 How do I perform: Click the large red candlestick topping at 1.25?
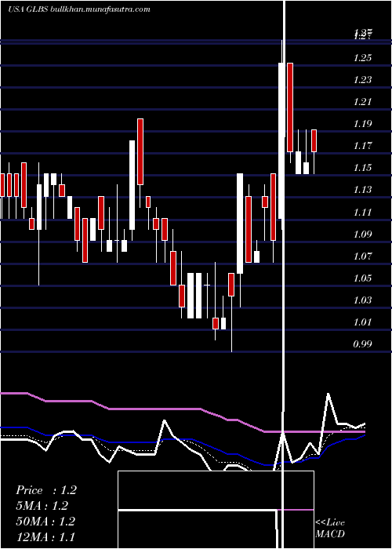pyautogui.click(x=290, y=107)
